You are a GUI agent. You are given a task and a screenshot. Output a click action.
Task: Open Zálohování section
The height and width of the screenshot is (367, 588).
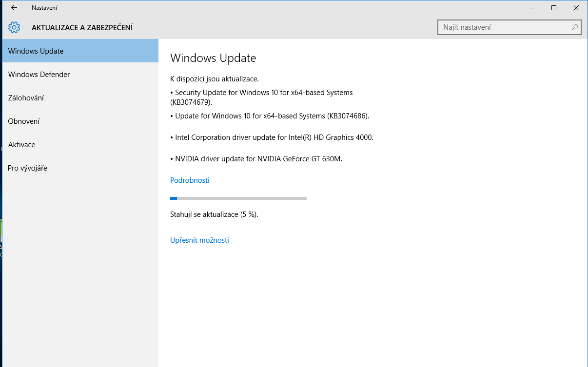(80, 97)
